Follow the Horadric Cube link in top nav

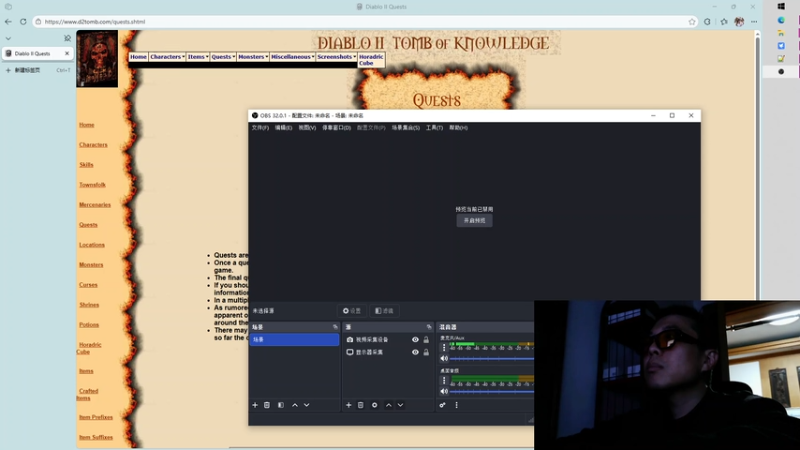[x=371, y=60]
